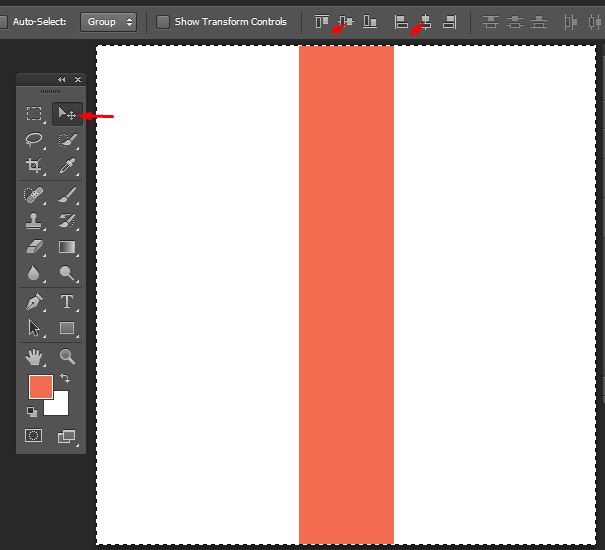
Task: Select the Rectangle shape tool
Action: [67, 328]
